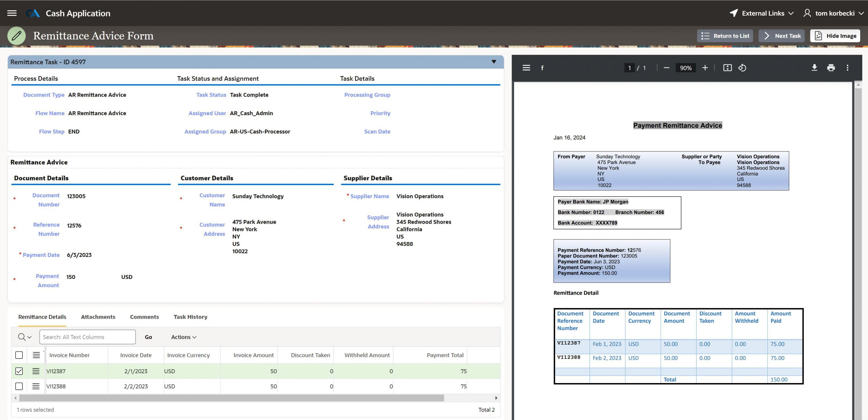Click the fit to page icon
This screenshot has height=420, width=868.
[x=727, y=68]
